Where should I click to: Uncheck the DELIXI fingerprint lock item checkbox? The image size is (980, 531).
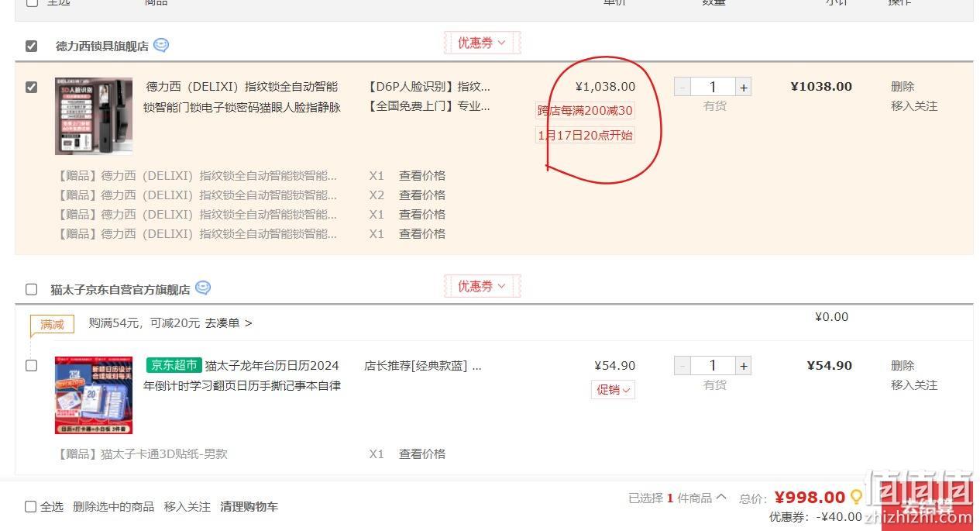[x=31, y=87]
